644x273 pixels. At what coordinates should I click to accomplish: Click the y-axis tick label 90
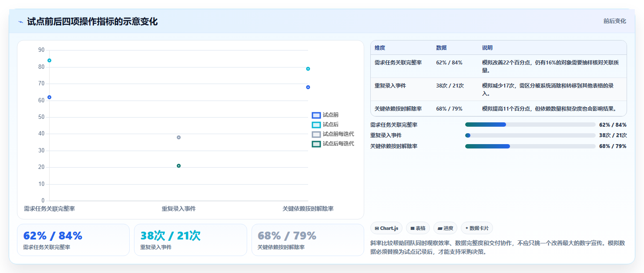pyautogui.click(x=41, y=50)
